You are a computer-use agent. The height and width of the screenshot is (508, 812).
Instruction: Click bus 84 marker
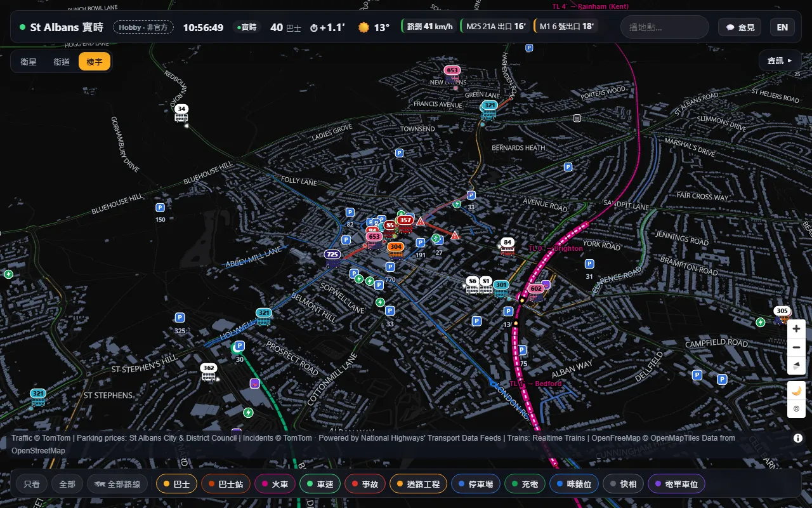point(507,246)
